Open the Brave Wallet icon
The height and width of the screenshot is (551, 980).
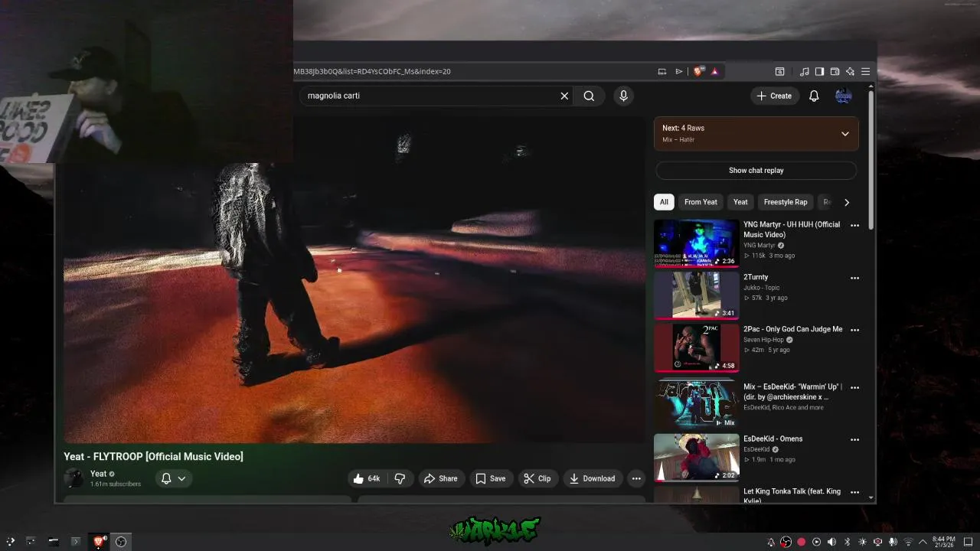[835, 71]
